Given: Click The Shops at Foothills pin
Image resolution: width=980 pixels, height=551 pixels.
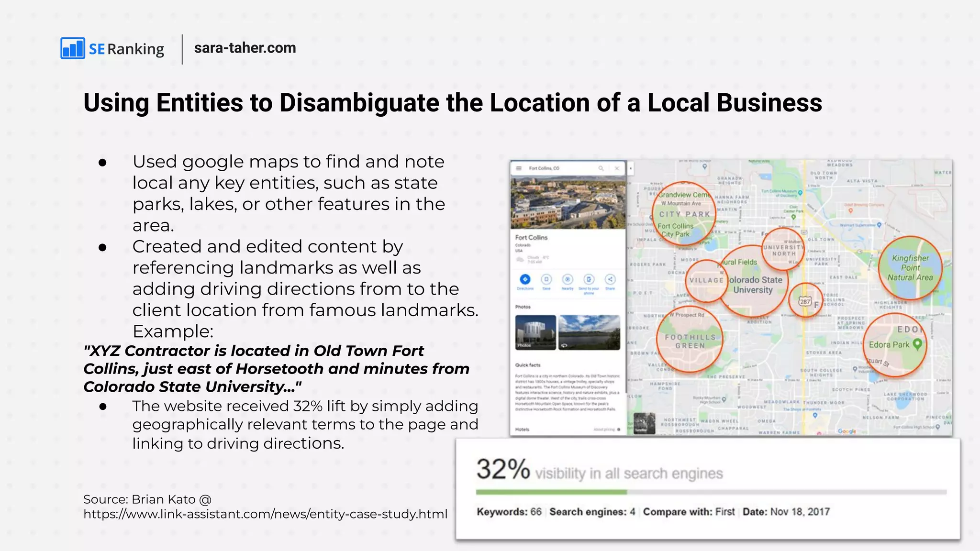Looking at the screenshot, I should pyautogui.click(x=815, y=415).
